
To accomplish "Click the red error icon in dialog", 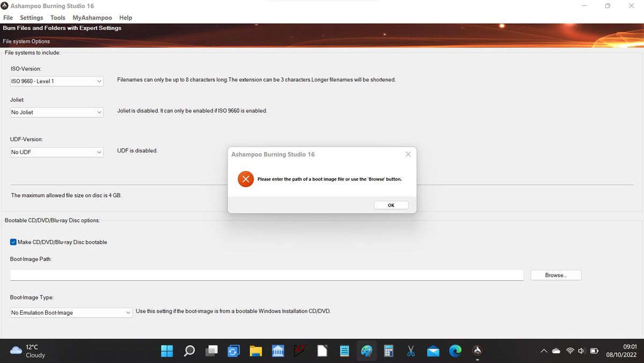I will pyautogui.click(x=245, y=179).
